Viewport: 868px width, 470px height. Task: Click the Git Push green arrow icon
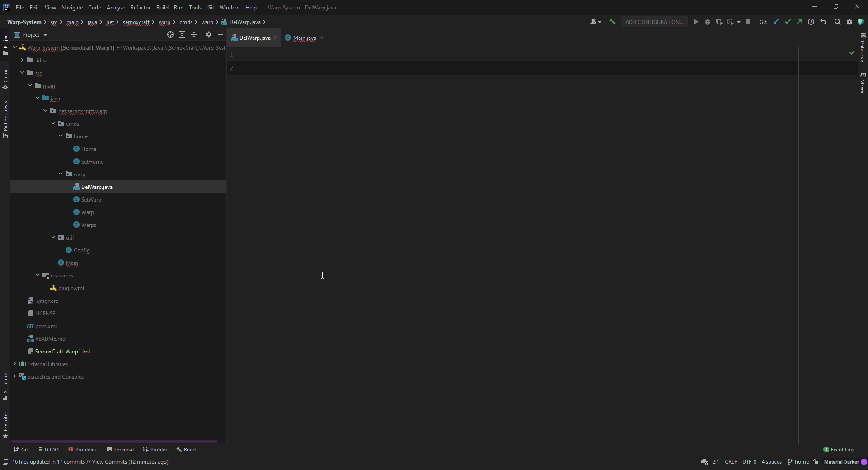(x=799, y=22)
